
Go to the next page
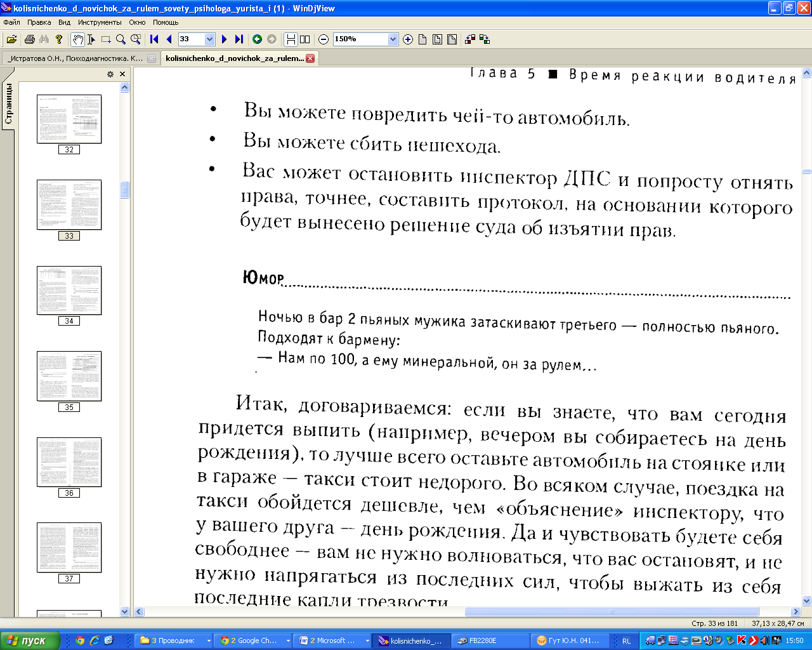point(224,39)
